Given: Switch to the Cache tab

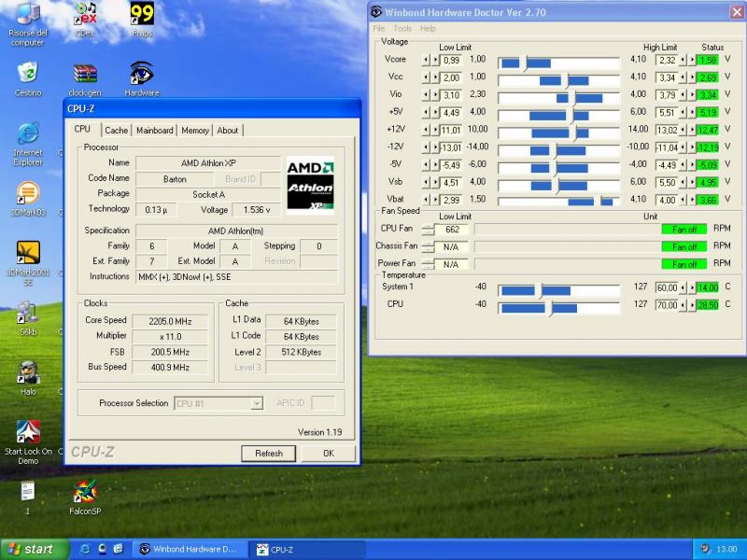Looking at the screenshot, I should coord(116,131).
